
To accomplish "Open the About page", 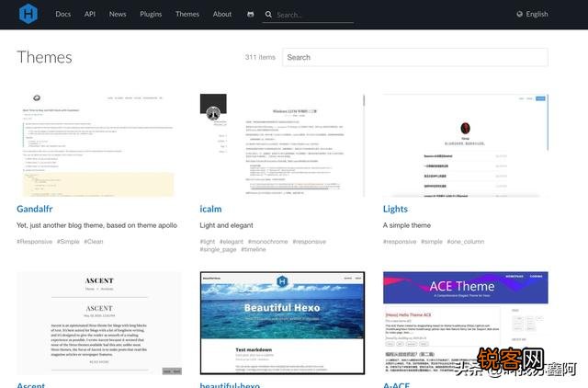I will (x=222, y=15).
